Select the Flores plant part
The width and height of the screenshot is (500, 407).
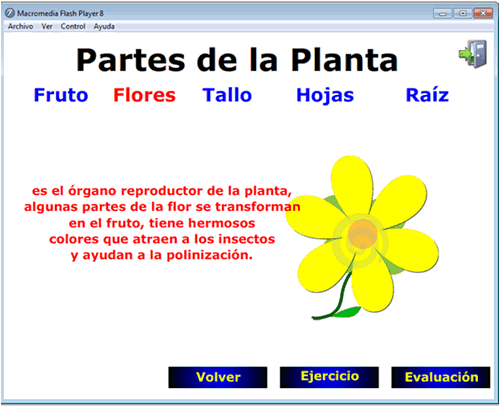[x=144, y=95]
